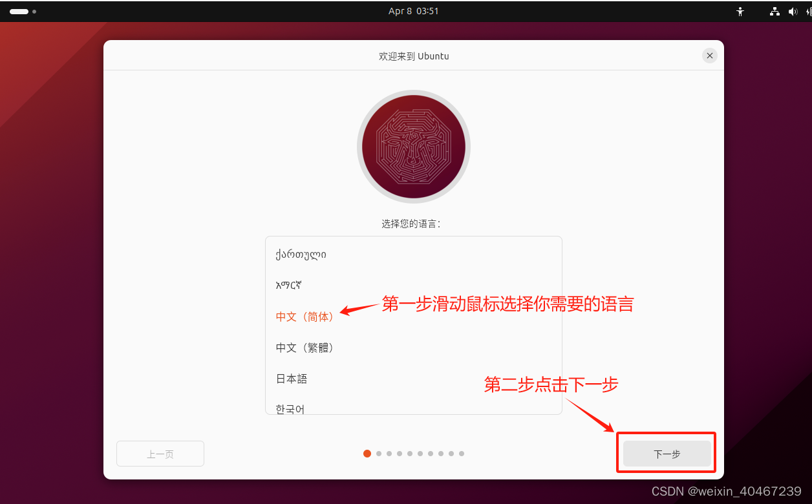
Task: Select 中文（简体）language
Action: pyautogui.click(x=413, y=317)
